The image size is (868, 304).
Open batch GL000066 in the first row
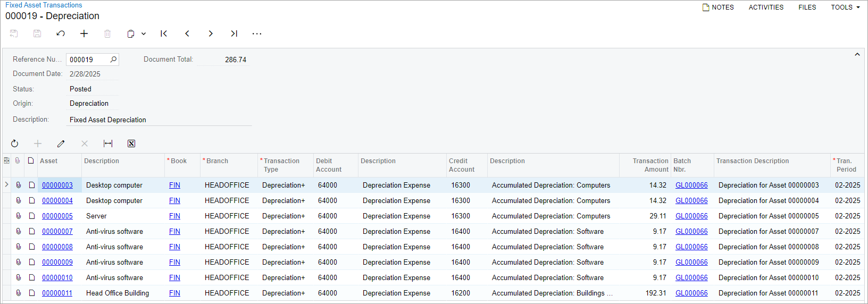pyautogui.click(x=691, y=185)
